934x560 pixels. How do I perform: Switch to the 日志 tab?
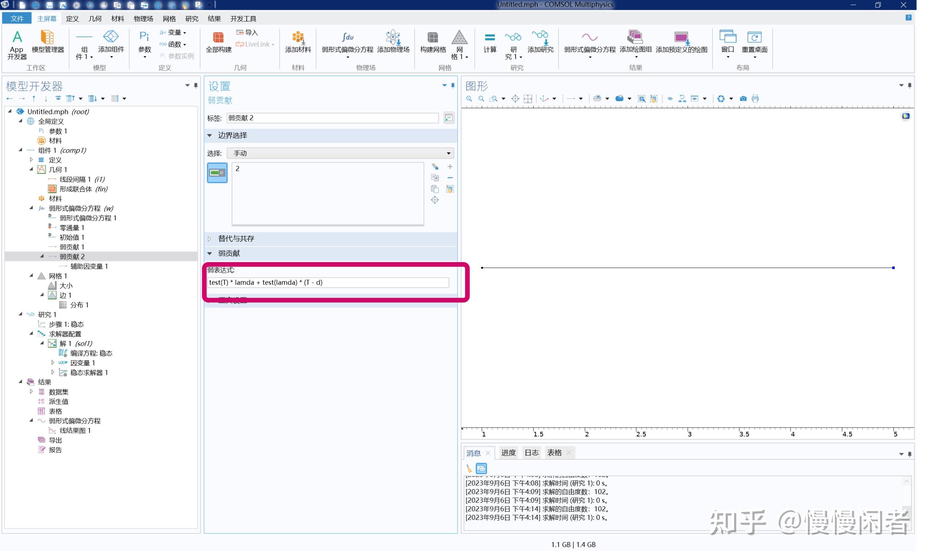(x=532, y=453)
